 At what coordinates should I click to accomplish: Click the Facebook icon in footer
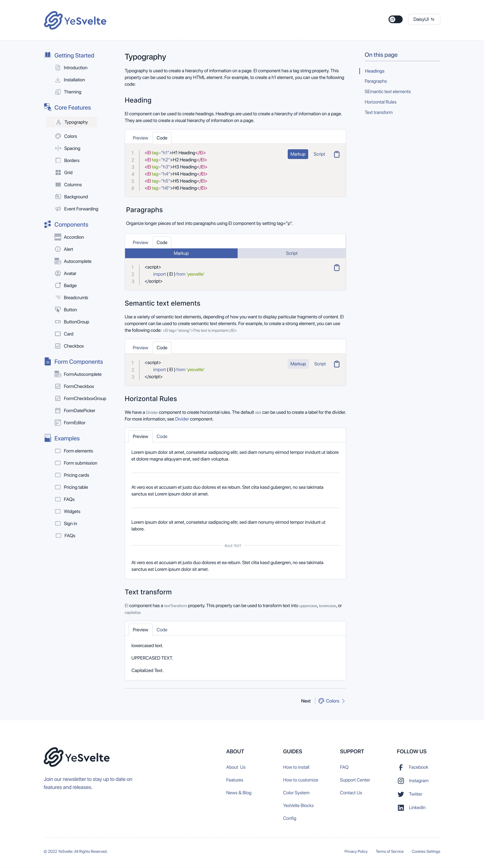tap(401, 767)
